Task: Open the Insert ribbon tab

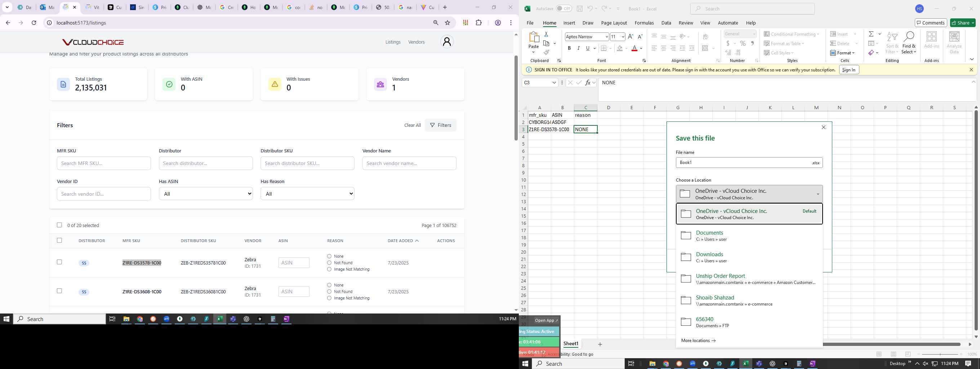Action: coord(569,23)
